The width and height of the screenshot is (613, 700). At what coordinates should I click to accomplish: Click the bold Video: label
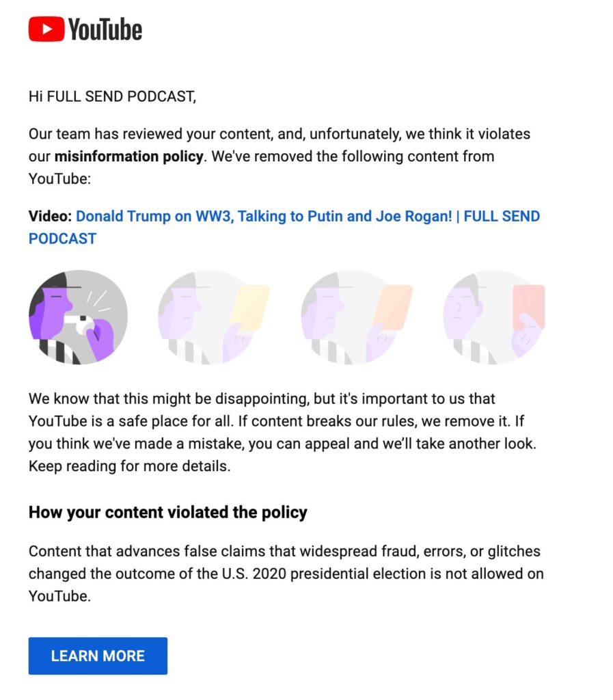point(50,216)
